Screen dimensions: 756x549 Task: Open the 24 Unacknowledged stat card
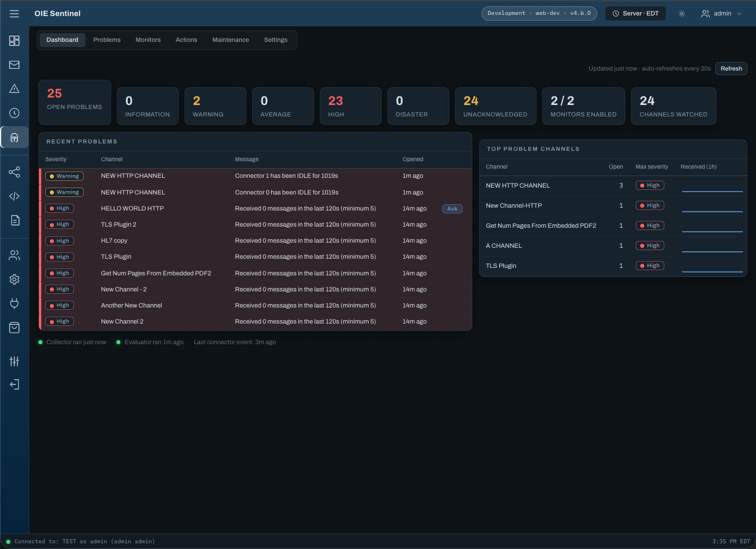pos(495,106)
